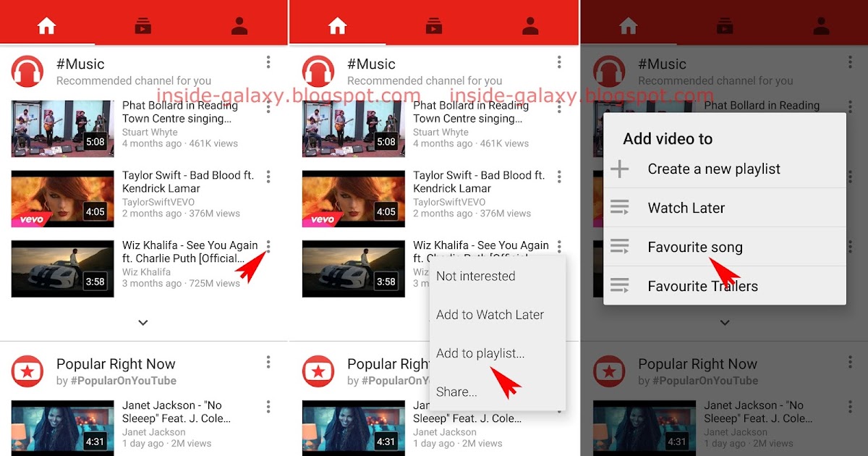Image resolution: width=868 pixels, height=456 pixels.
Task: Open #Music options kebab in middle screen
Action: coord(559,63)
